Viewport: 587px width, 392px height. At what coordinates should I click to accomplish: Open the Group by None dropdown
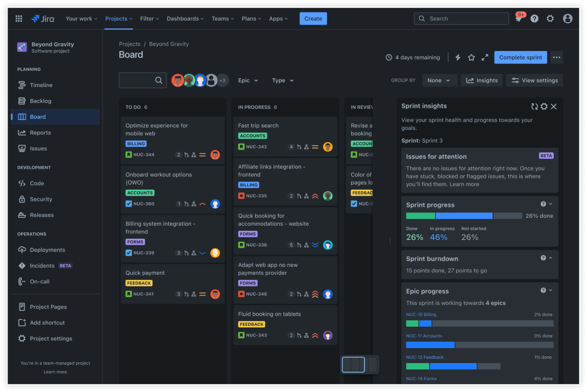click(439, 80)
